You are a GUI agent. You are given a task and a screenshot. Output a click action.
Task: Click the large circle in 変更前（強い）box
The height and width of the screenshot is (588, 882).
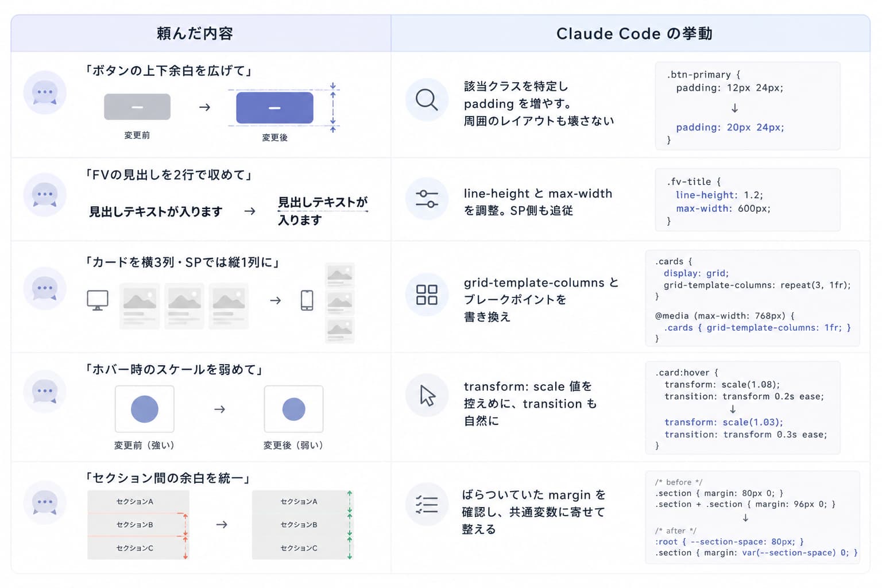145,409
